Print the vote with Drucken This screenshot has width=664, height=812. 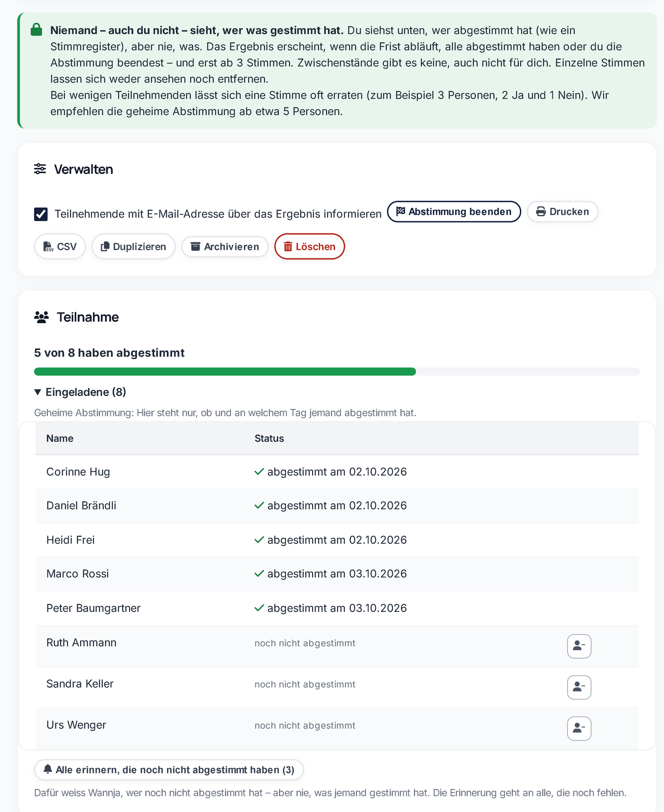click(563, 212)
